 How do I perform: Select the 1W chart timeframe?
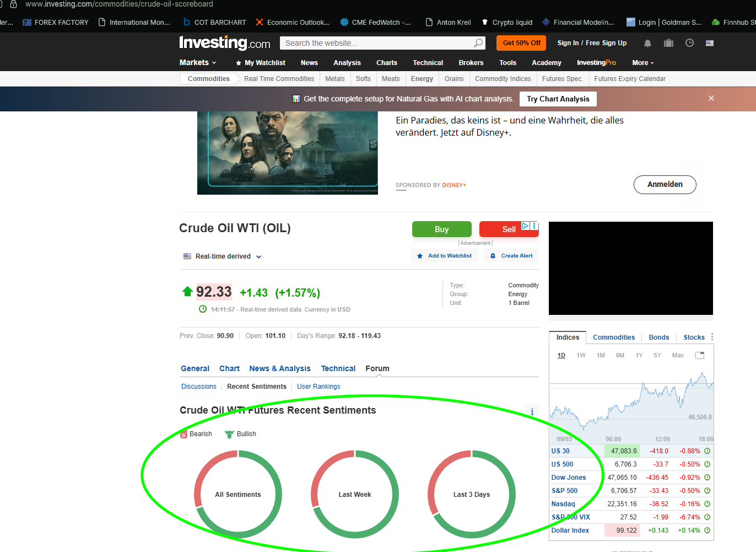pos(581,356)
